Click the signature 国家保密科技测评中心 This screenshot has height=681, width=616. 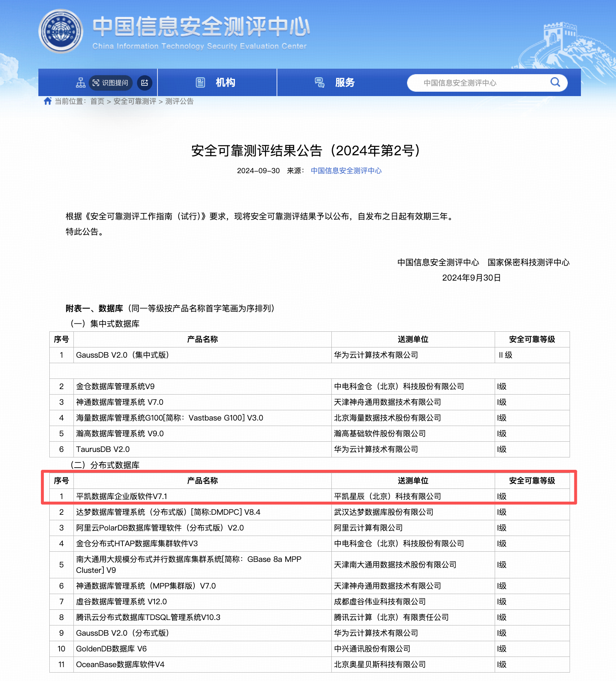pyautogui.click(x=528, y=262)
